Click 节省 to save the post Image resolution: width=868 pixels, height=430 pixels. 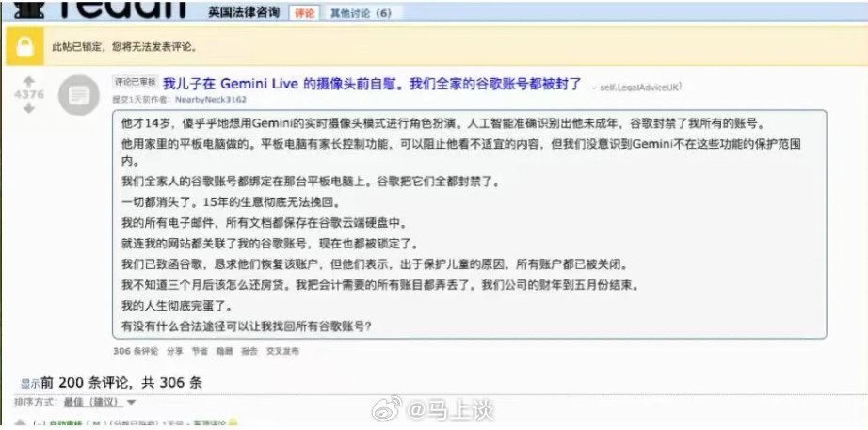200,351
